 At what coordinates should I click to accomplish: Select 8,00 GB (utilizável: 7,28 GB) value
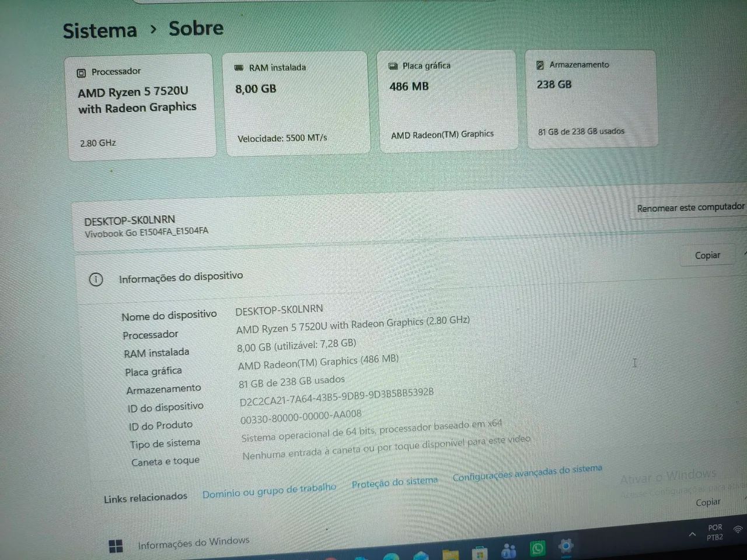tap(296, 345)
